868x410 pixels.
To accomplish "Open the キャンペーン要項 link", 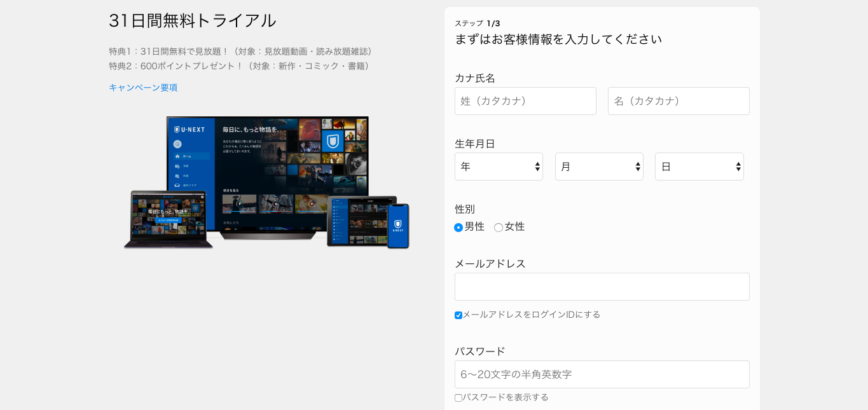I will 143,88.
